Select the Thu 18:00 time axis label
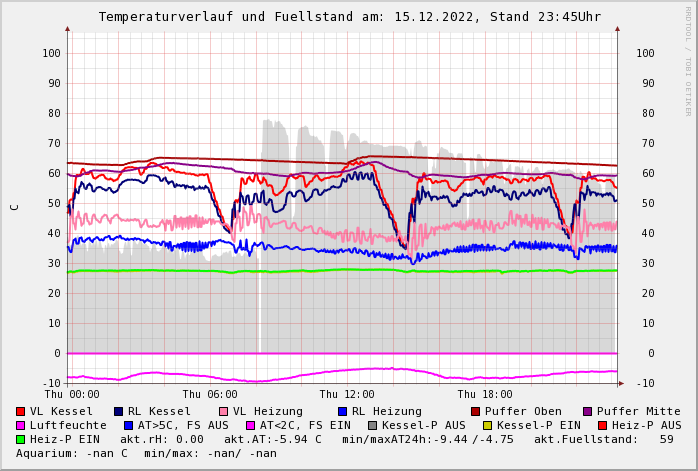 point(485,395)
